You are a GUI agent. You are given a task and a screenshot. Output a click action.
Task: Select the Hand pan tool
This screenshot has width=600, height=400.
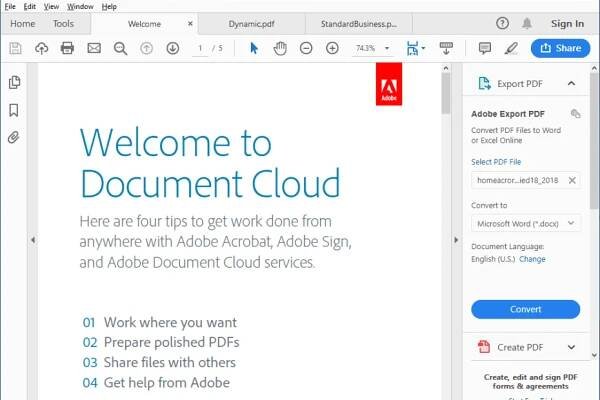tap(280, 48)
